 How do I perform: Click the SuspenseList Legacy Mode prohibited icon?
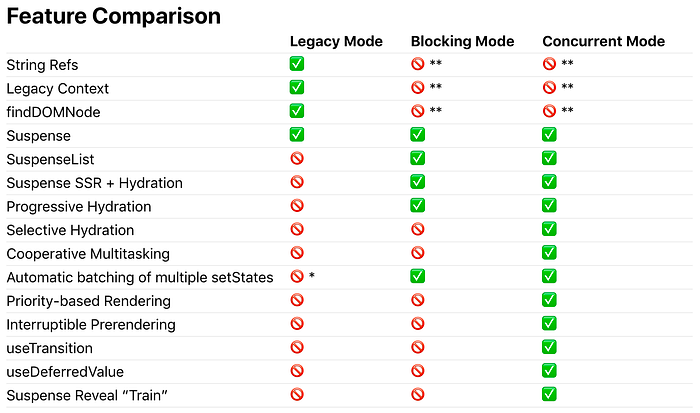pos(297,159)
